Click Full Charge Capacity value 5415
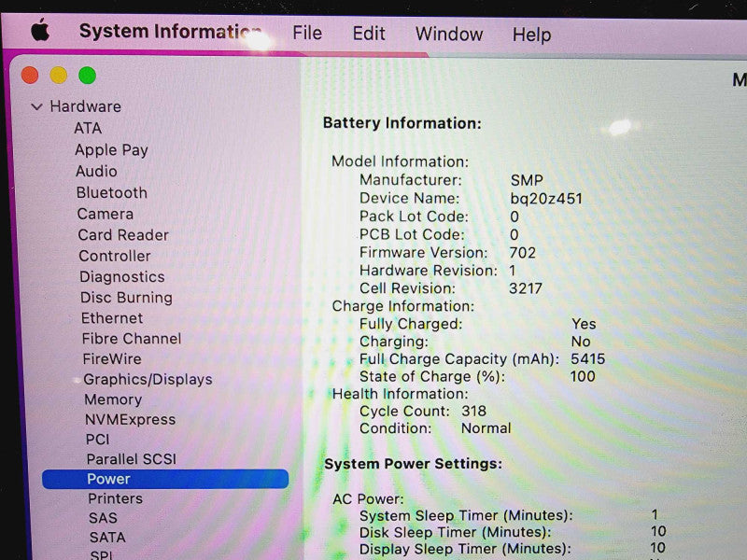The height and width of the screenshot is (560, 747). click(x=588, y=359)
